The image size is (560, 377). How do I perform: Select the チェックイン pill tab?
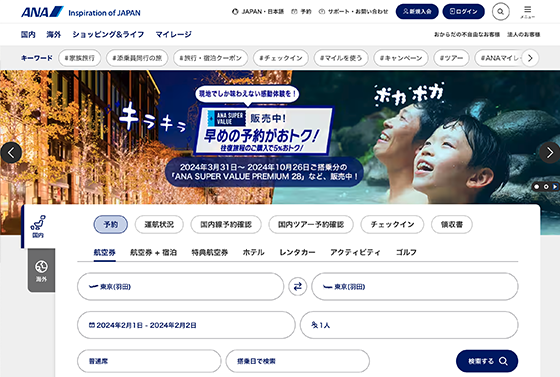[392, 225]
